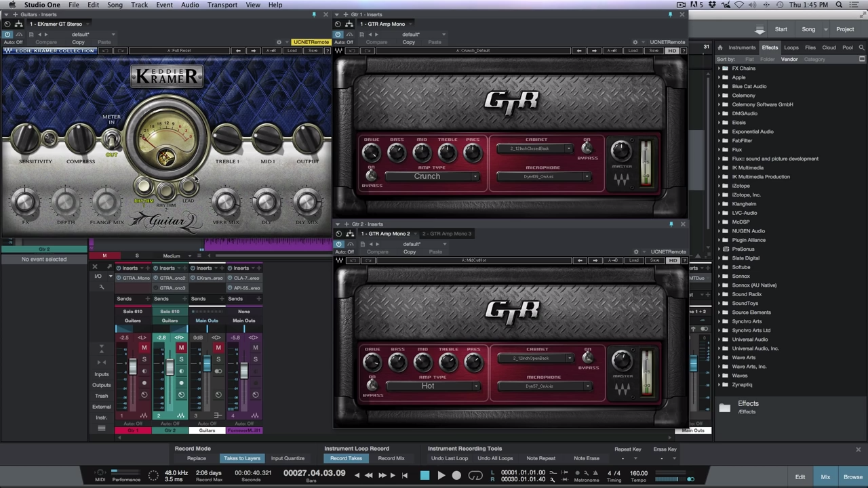Switch to the Instruments browser tab
868x488 pixels.
click(x=742, y=47)
